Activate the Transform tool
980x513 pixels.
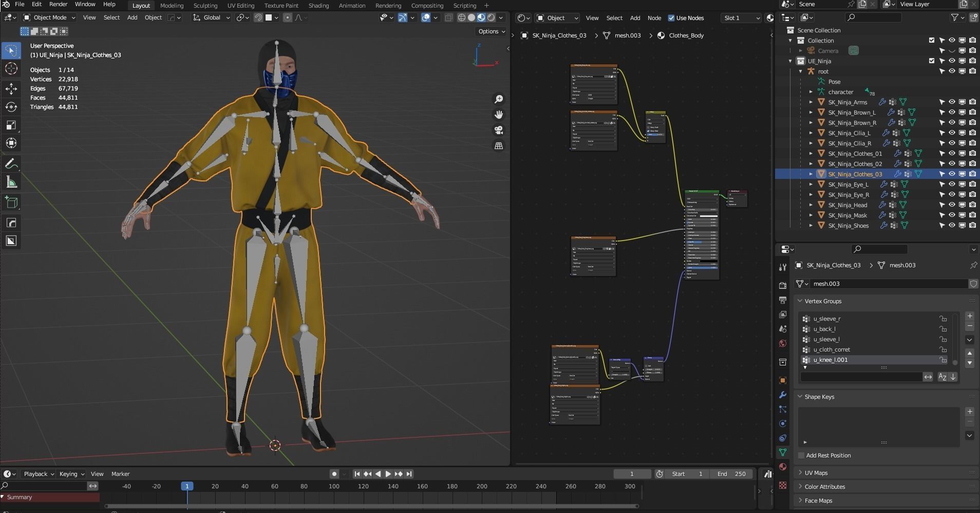(11, 143)
